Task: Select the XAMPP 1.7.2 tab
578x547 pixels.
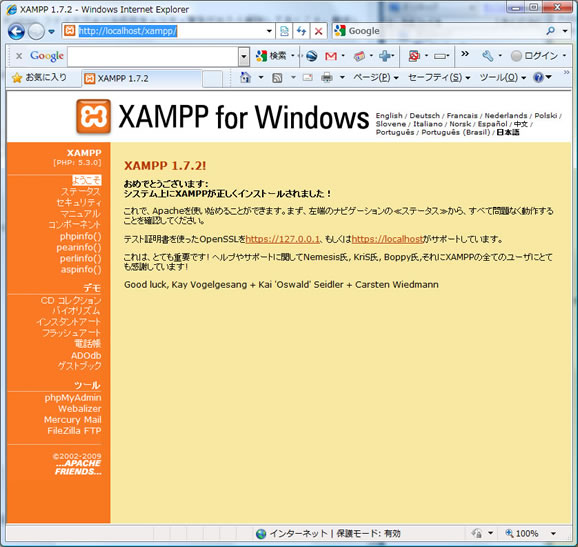Action: coord(142,79)
